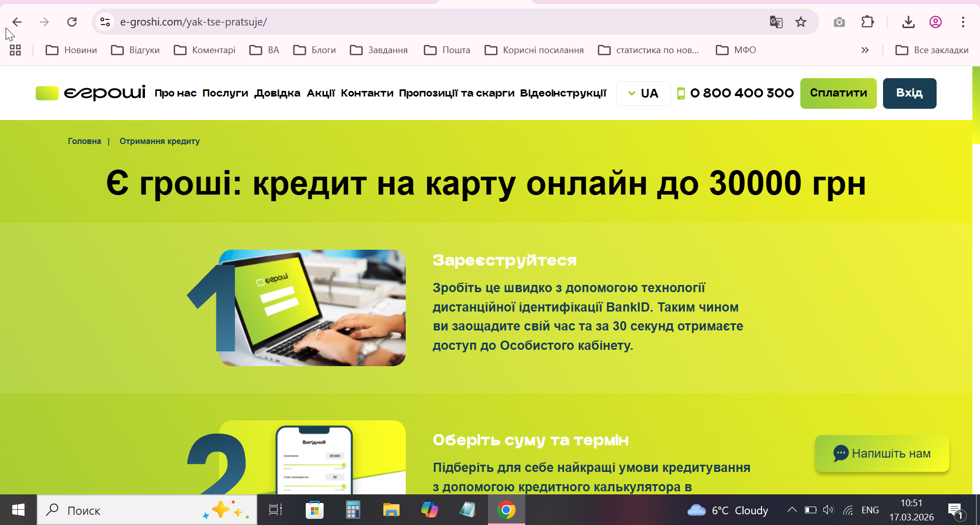Open the UA language dropdown
Viewport: 980px width, 525px height.
coord(643,93)
